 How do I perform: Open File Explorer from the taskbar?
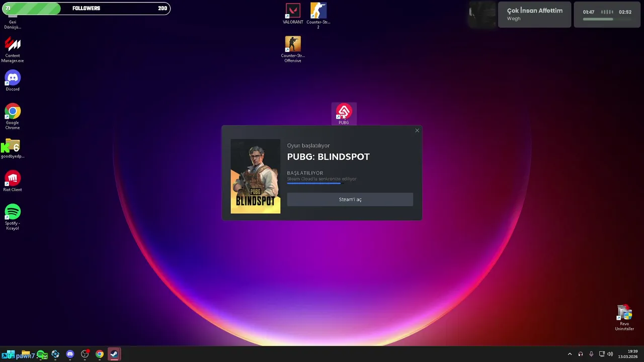click(x=26, y=354)
